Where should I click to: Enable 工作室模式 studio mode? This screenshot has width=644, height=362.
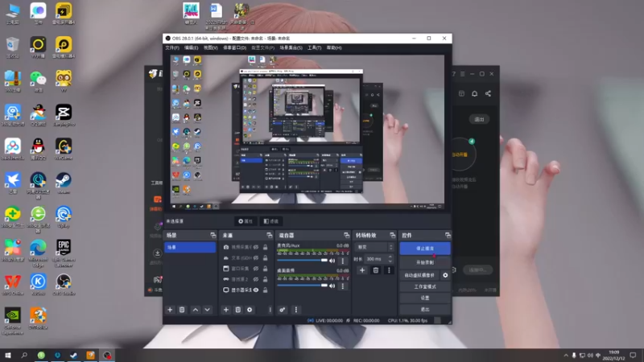click(425, 286)
